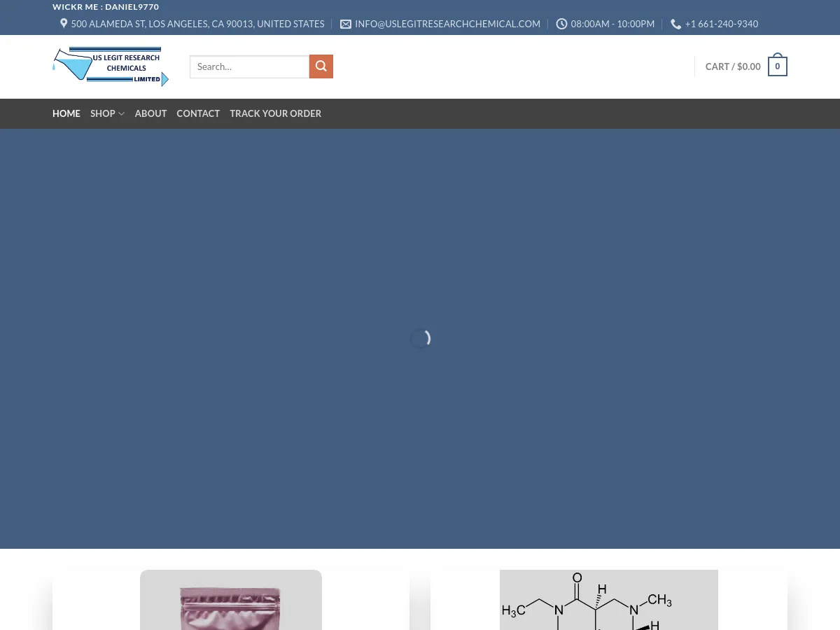The width and height of the screenshot is (840, 630).
Task: Click TRACK YOUR ORDER in the navigation
Action: point(275,113)
